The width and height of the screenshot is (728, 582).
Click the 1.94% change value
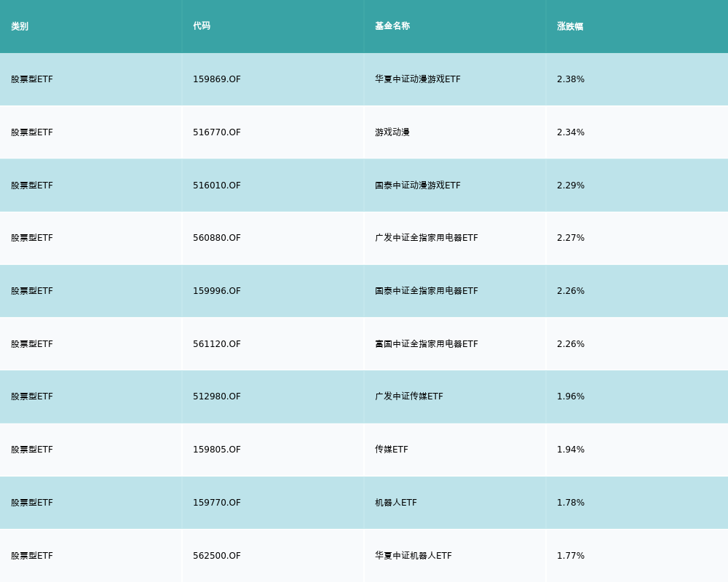[571, 450]
